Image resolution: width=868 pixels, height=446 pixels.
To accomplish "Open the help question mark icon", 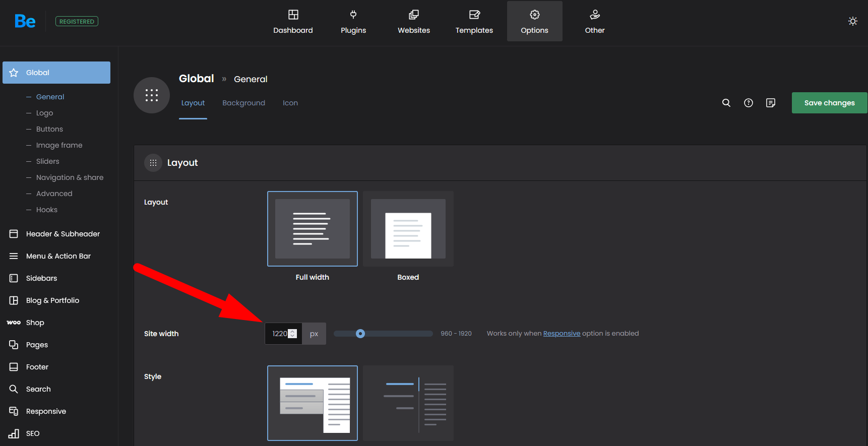I will 748,103.
